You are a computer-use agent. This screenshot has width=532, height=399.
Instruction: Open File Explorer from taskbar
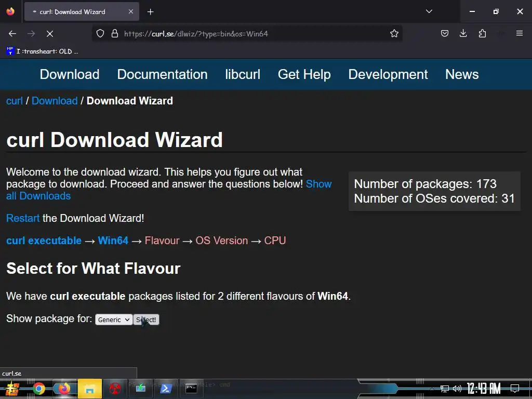point(89,389)
